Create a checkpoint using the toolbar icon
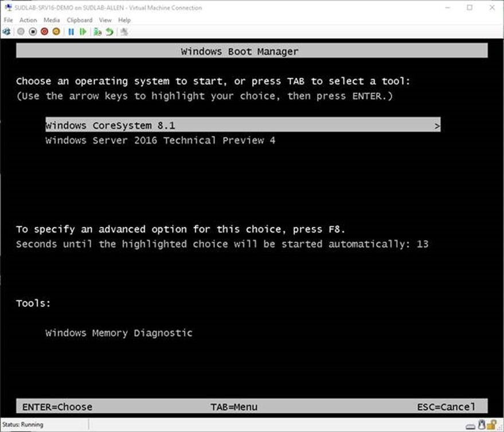The width and height of the screenshot is (504, 432). click(97, 32)
